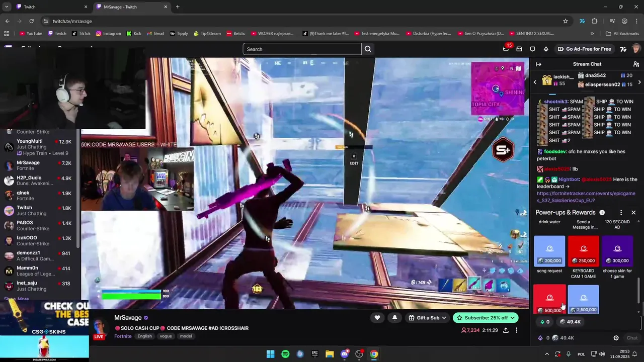Open File Explorer from taskbar
The height and width of the screenshot is (362, 644).
tap(330, 354)
